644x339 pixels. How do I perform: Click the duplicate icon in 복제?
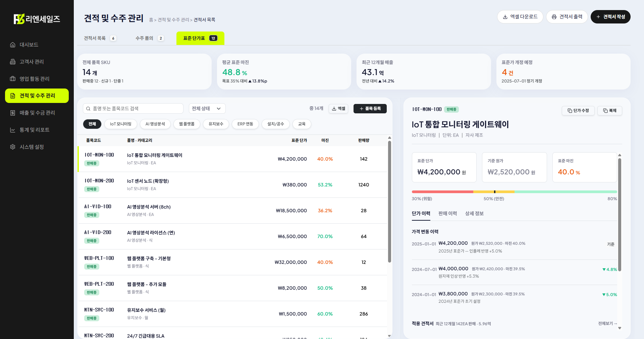605,111
